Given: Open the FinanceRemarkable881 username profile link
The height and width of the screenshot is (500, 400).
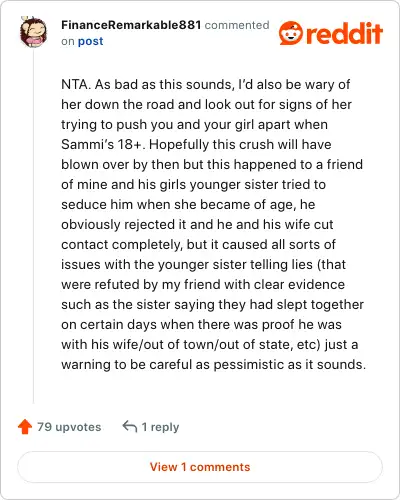Looking at the screenshot, I should coord(131,25).
